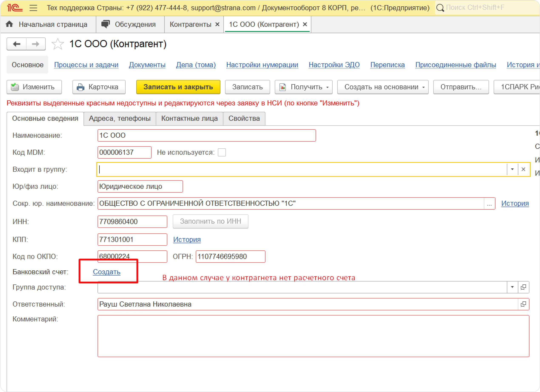Click into the Комментарий text field
The image size is (540, 392).
click(x=313, y=336)
